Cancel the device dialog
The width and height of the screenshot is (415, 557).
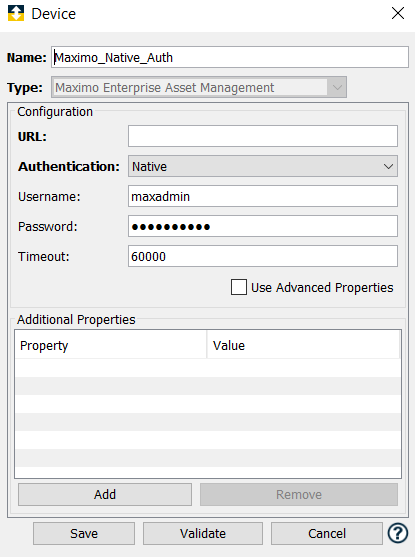point(327,533)
